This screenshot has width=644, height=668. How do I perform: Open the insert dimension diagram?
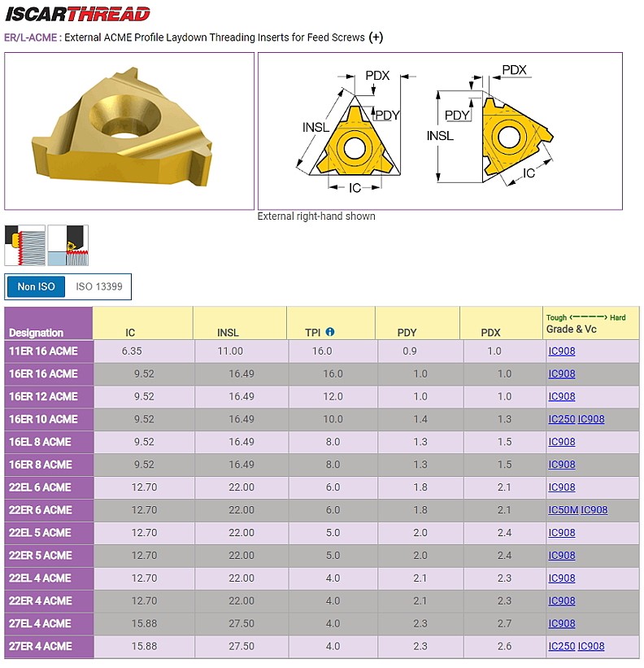pyautogui.click(x=440, y=131)
